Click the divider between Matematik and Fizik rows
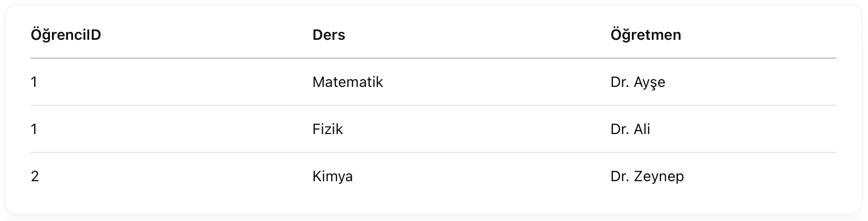The image size is (868, 221). (433, 105)
